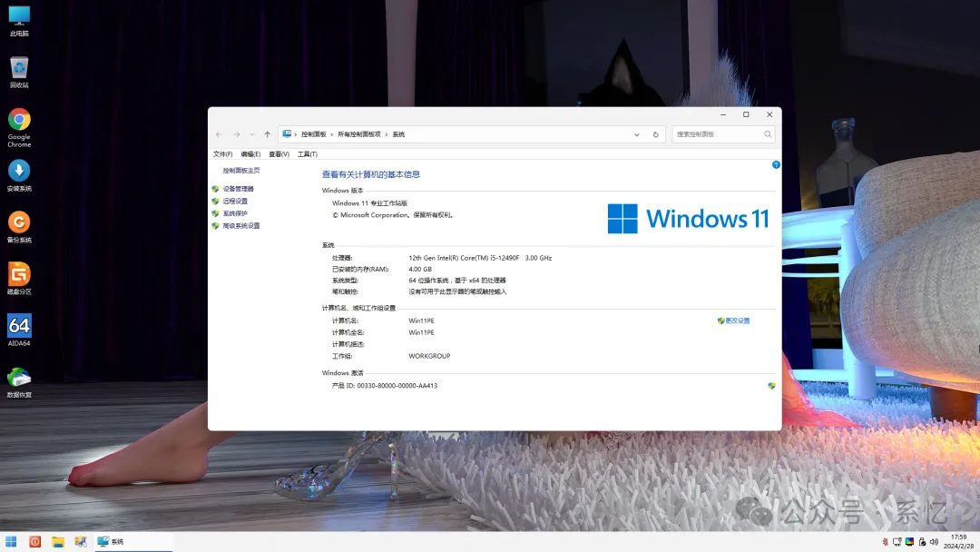Select the 系统 window taskbar button
Viewport: 980px width, 552px height.
133,541
